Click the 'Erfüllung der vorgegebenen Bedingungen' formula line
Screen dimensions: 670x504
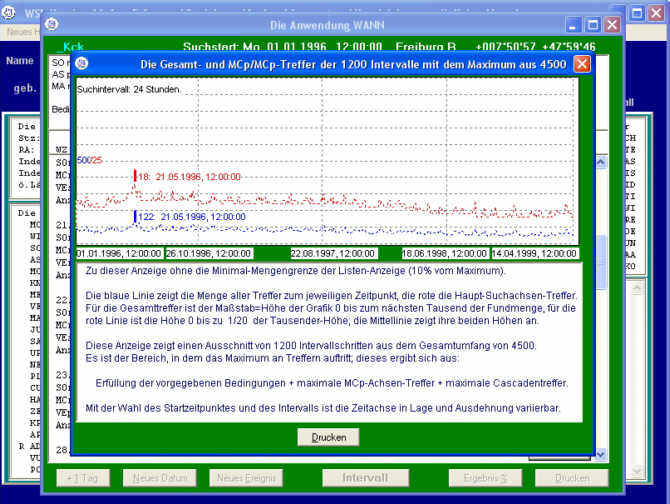(332, 383)
